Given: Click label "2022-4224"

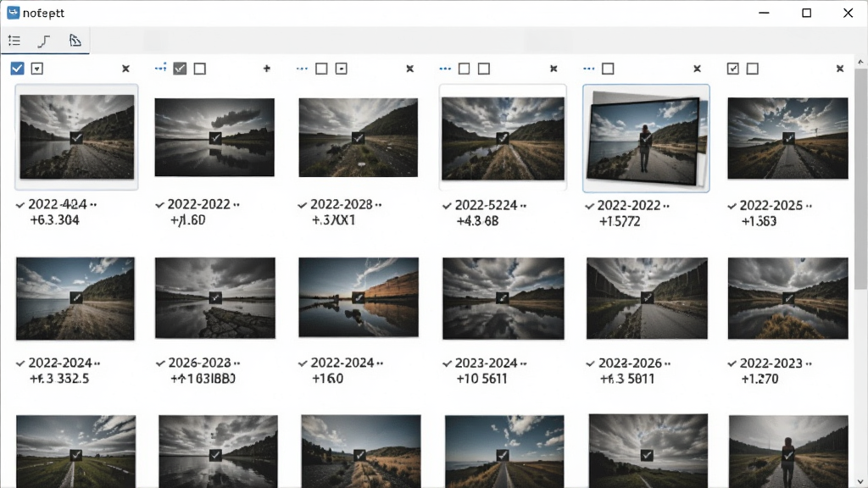Looking at the screenshot, I should click(58, 205).
